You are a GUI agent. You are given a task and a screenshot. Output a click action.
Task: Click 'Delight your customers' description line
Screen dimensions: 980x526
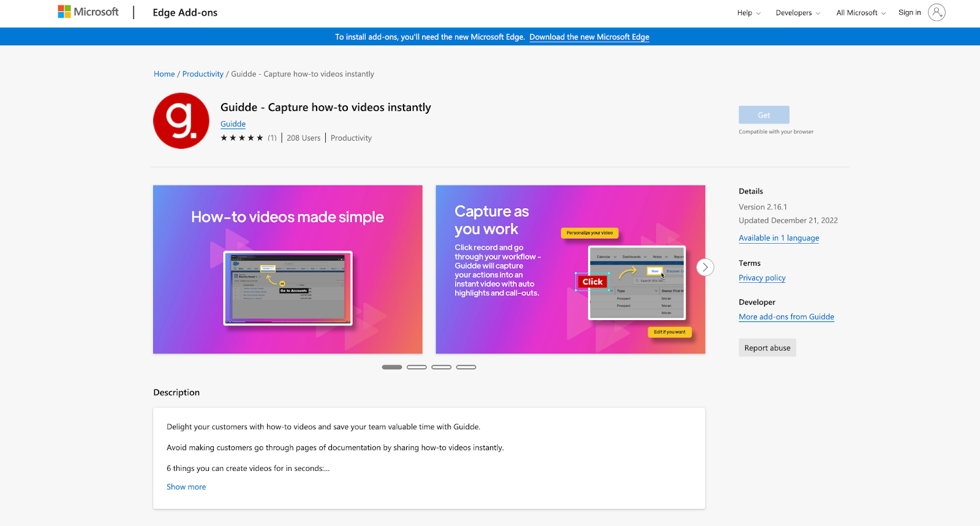point(323,427)
